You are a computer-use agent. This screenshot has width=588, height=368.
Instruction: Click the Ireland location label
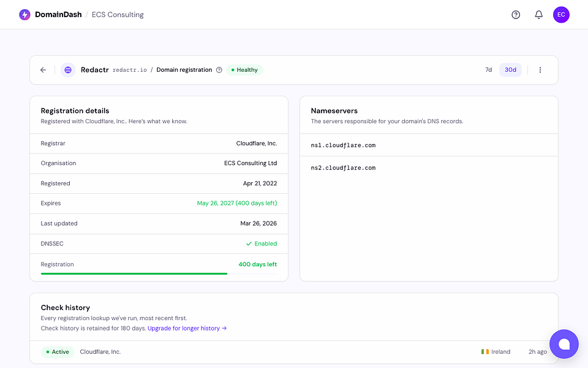tap(500, 352)
